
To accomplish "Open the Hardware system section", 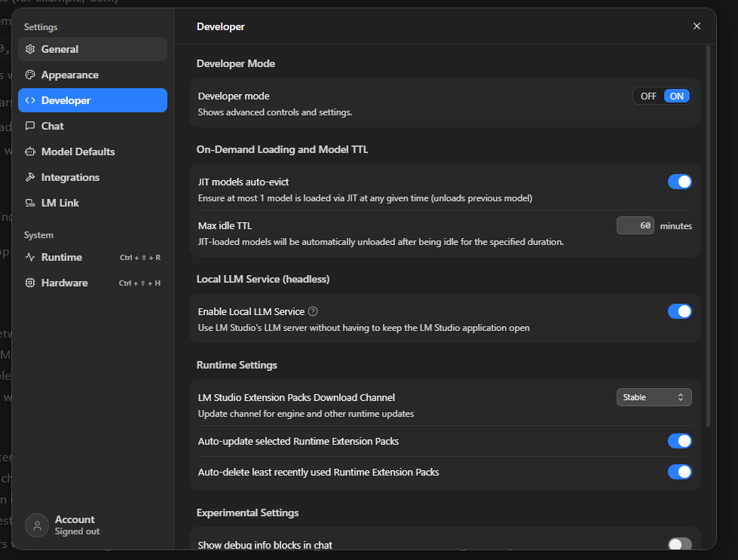I will [93, 283].
